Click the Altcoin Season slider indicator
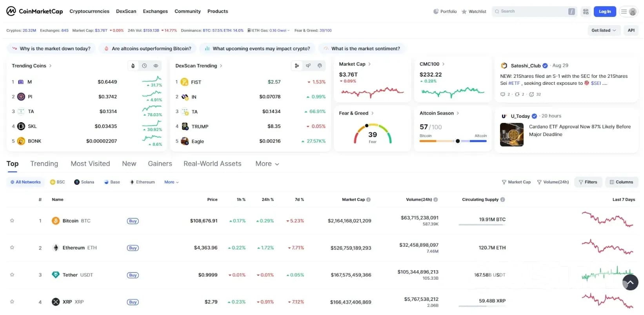 458,141
